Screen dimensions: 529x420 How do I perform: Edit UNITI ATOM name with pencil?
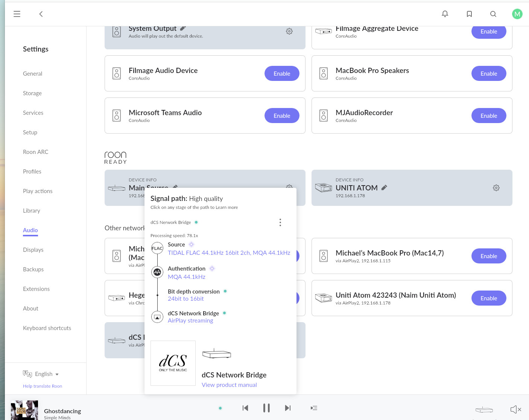pos(384,187)
